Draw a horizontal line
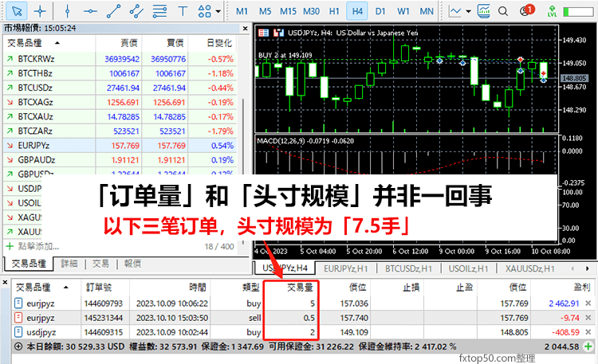This screenshot has height=364, width=598. point(90,11)
